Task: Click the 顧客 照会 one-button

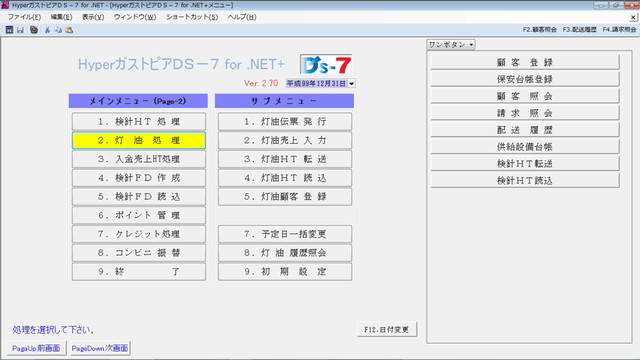Action: (x=524, y=96)
